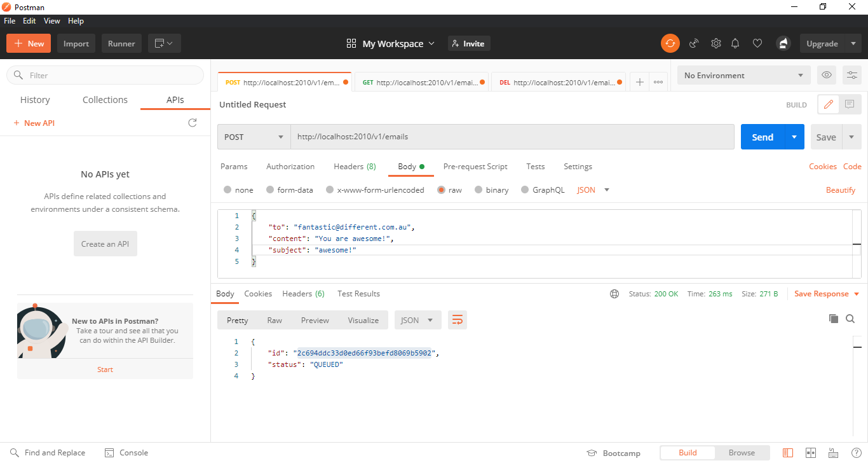Search within the response body
The image size is (868, 463).
850,319
